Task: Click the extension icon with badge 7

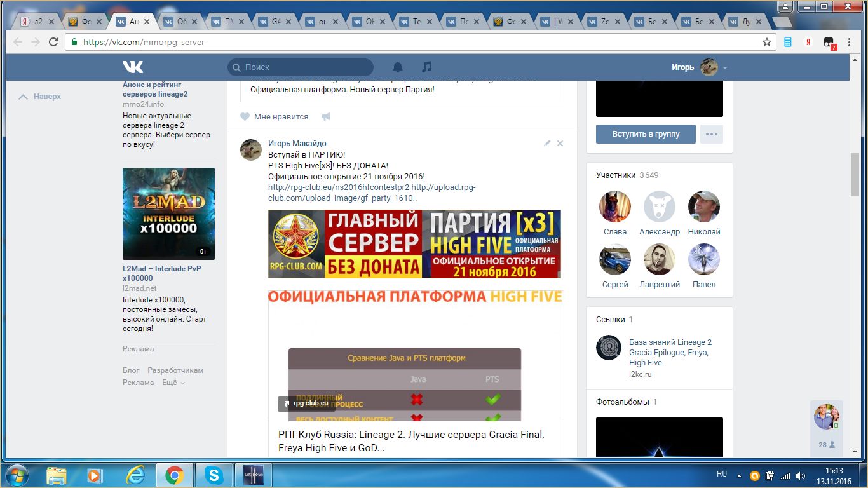Action: [x=829, y=43]
